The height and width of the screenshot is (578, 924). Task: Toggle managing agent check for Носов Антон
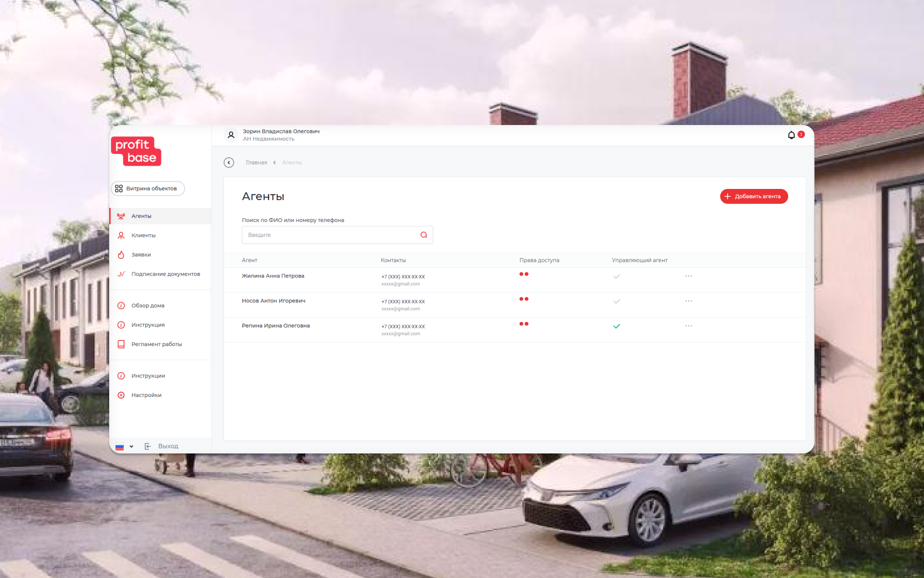[616, 301]
